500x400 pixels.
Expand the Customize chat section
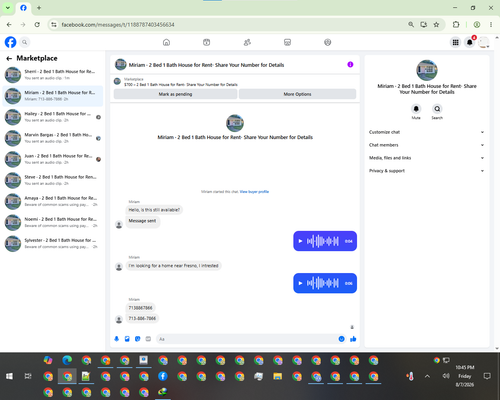pos(427,132)
